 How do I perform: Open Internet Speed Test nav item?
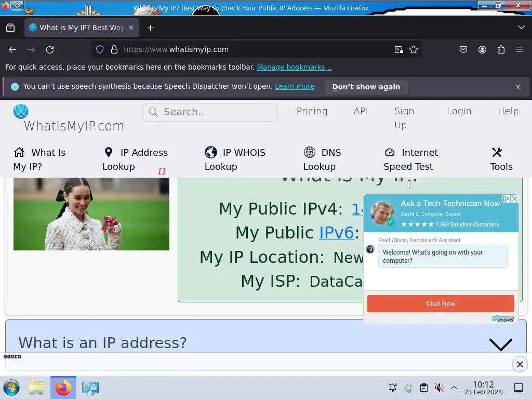click(x=410, y=159)
